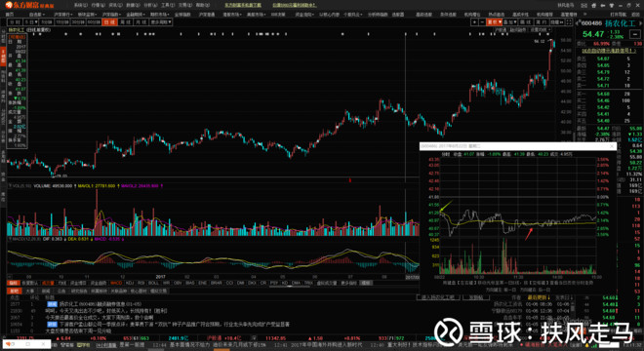Open 全球指数 page
Image resolution: width=644 pixels, height=351 pixels.
[x=182, y=15]
